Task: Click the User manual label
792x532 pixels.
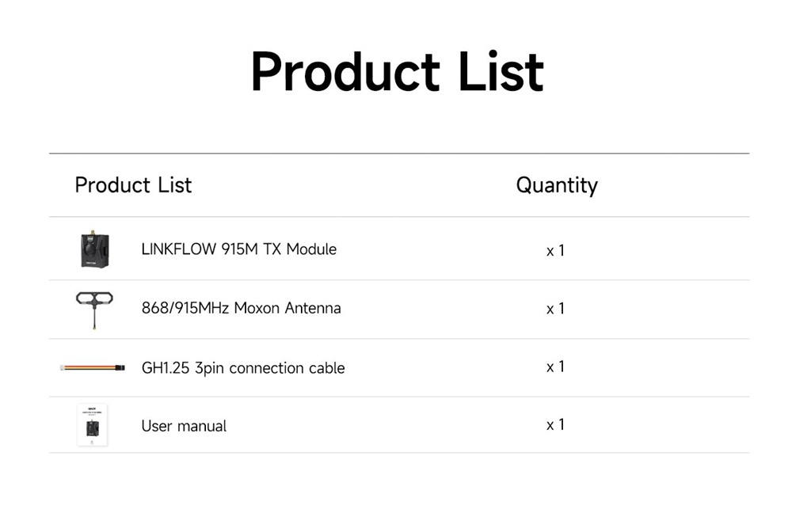Action: tap(184, 426)
